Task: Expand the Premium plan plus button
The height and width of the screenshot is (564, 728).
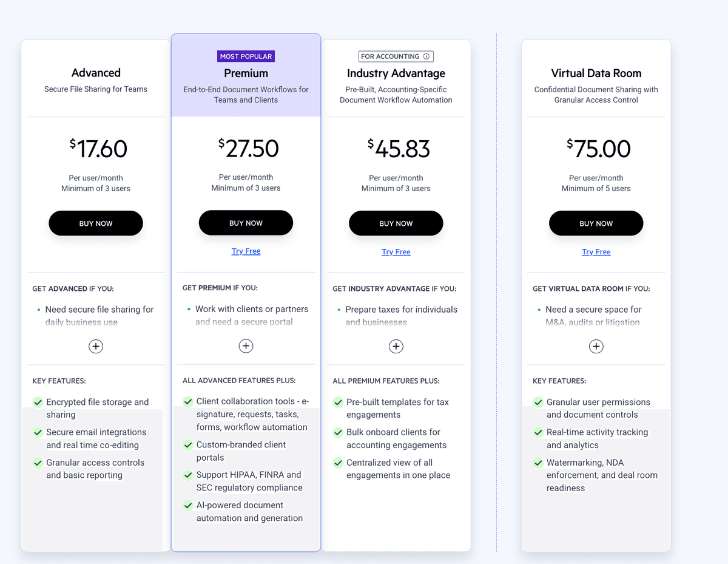Action: [x=246, y=345]
